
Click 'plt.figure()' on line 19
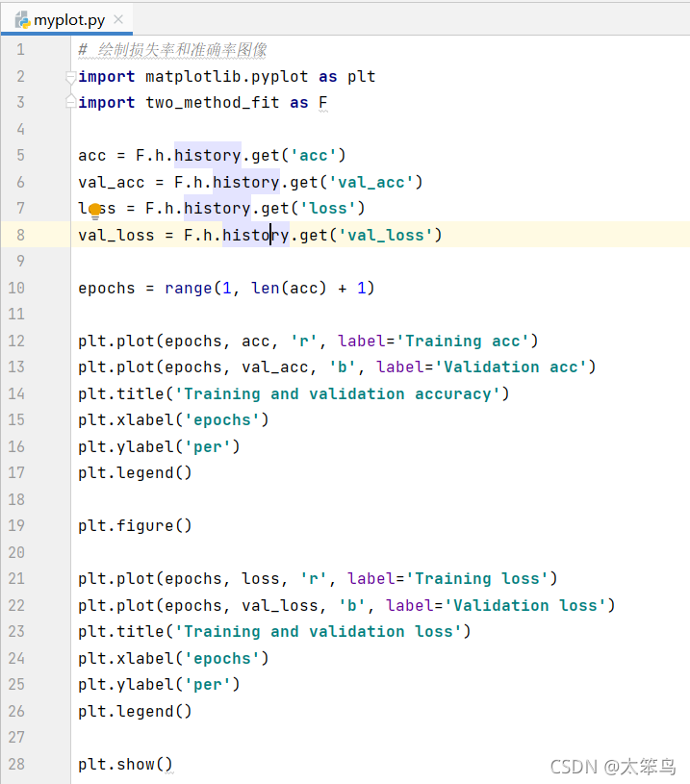click(x=135, y=526)
